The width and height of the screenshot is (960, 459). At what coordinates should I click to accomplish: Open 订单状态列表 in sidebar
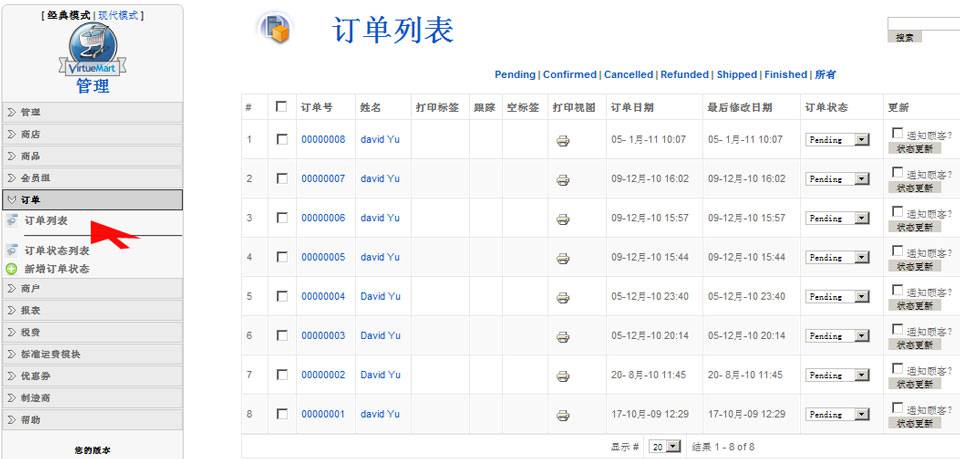tap(57, 251)
